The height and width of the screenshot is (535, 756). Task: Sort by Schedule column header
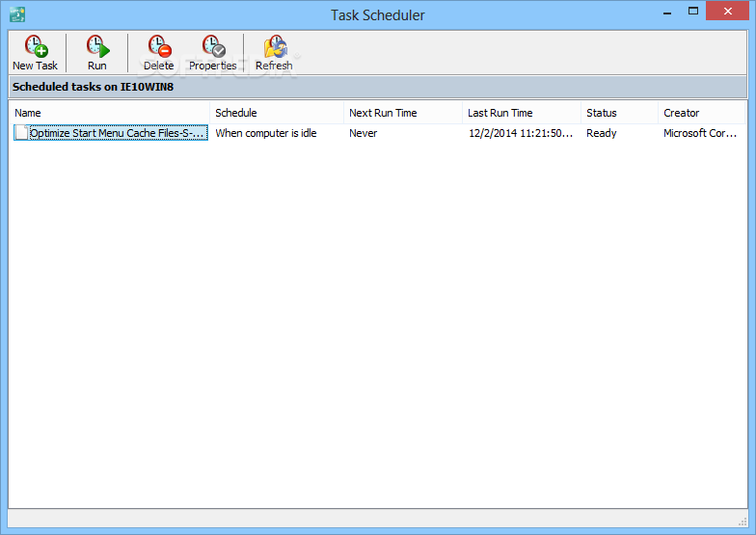coord(277,113)
